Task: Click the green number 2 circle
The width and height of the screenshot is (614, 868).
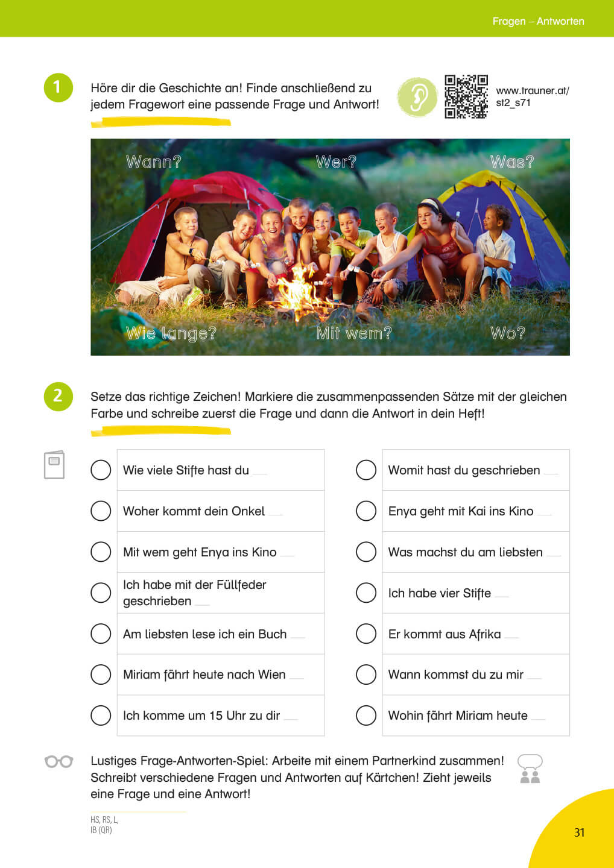Action: point(59,396)
